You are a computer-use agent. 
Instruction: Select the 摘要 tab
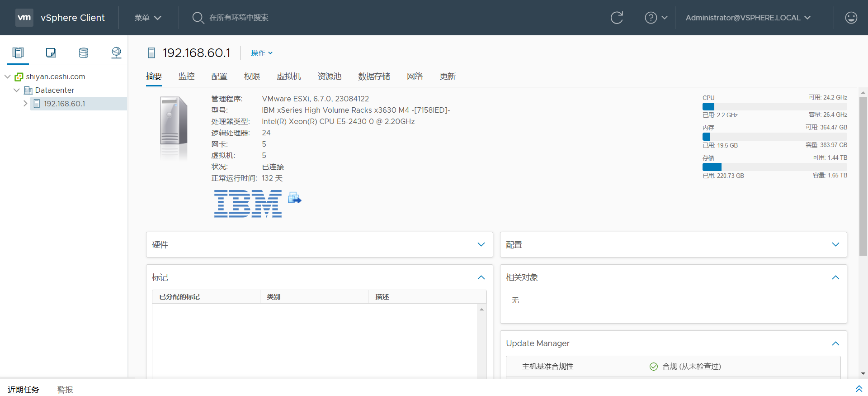154,76
